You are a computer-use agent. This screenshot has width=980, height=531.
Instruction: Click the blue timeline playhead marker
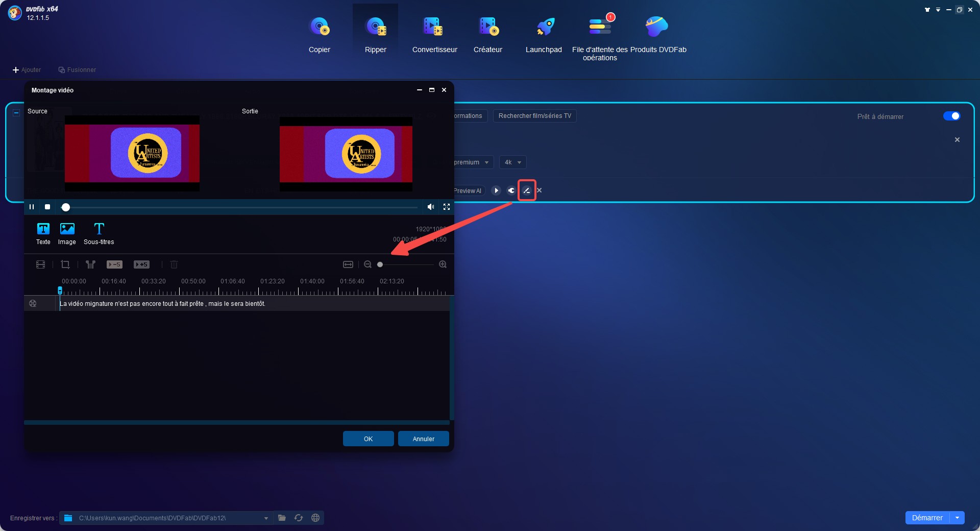point(60,291)
